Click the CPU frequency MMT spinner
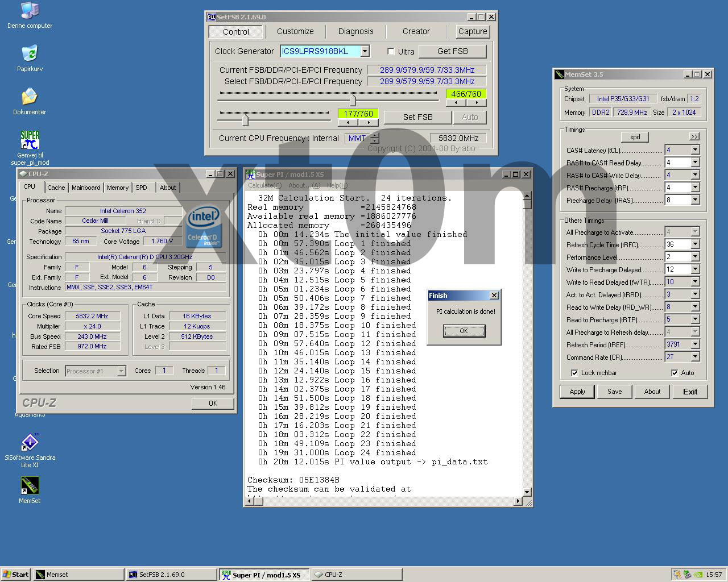Screen dimensions: 728x582 point(374,138)
